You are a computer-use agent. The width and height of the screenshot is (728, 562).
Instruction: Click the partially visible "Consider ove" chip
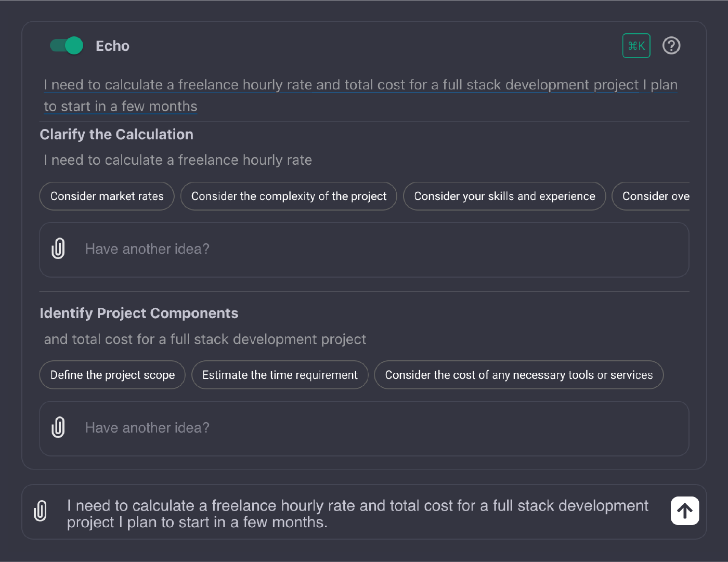pyautogui.click(x=653, y=197)
